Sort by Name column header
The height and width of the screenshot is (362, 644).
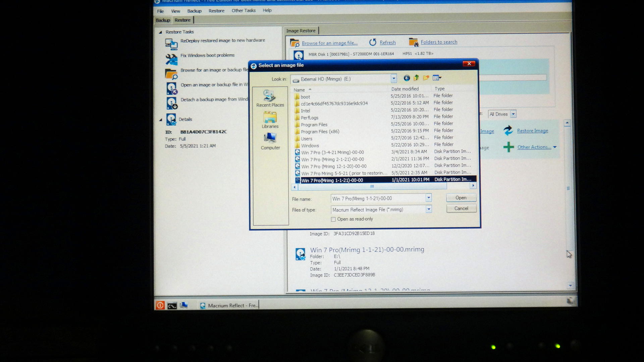tap(299, 90)
